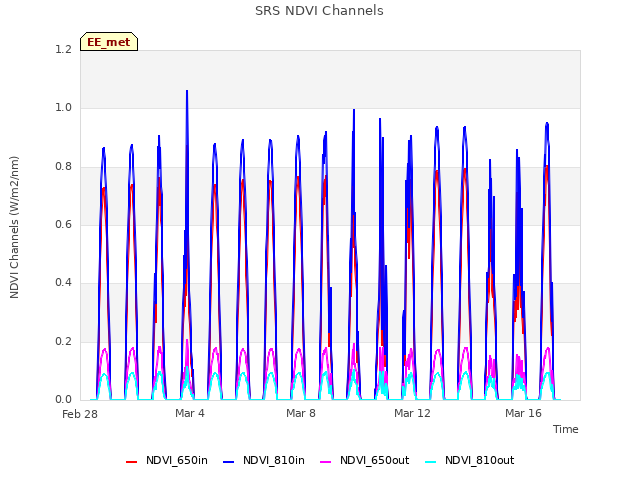Image resolution: width=640 pixels, height=480 pixels.
Task: Click the Mar 4 x-axis label
Action: (190, 413)
